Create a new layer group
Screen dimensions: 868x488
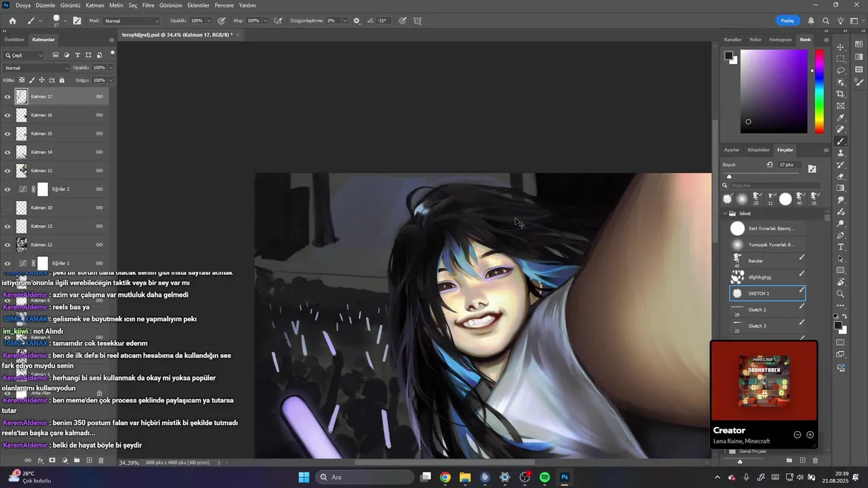(77, 461)
